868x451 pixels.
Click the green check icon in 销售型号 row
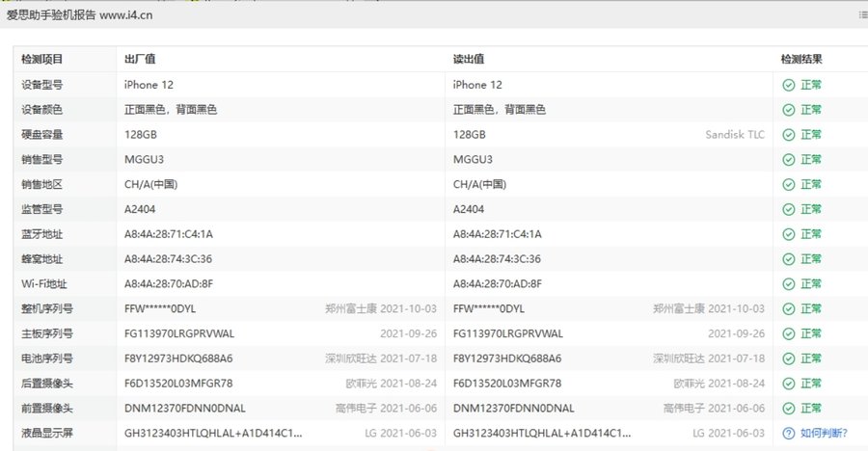[788, 159]
